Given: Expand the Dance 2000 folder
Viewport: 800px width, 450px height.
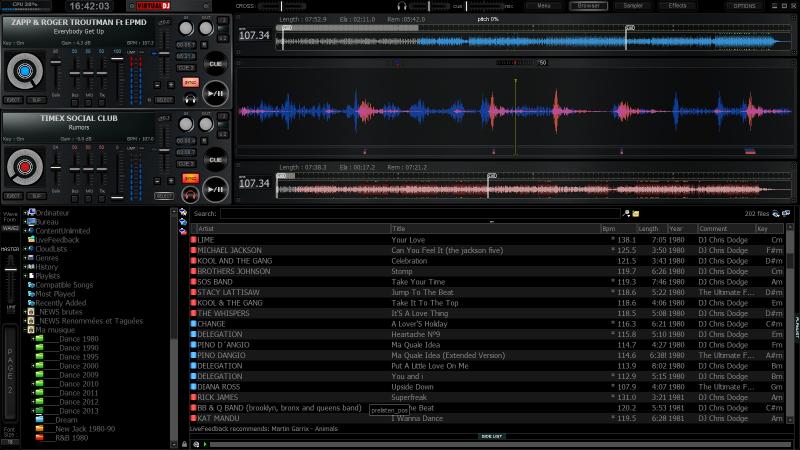Looking at the screenshot, I should 33,366.
